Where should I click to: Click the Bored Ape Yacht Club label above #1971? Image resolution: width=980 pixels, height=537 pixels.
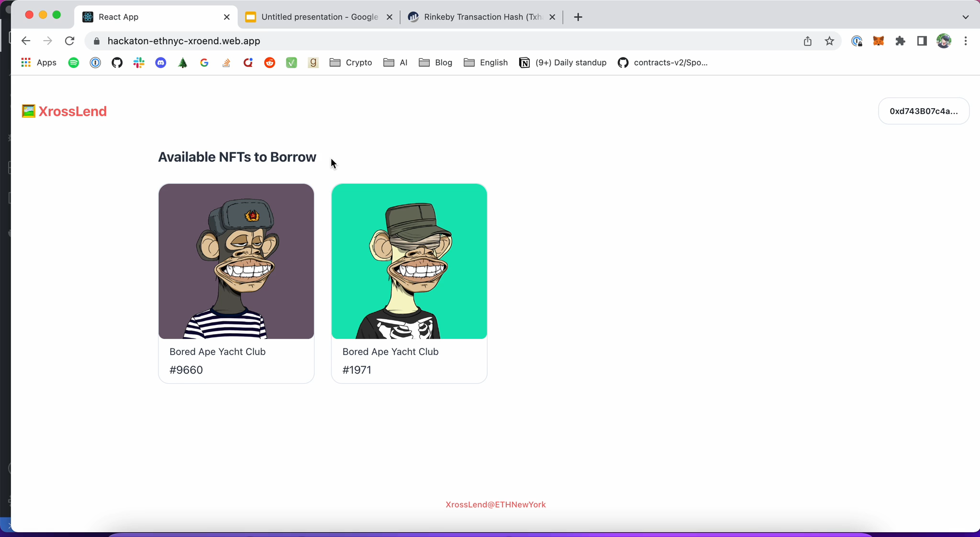point(390,352)
